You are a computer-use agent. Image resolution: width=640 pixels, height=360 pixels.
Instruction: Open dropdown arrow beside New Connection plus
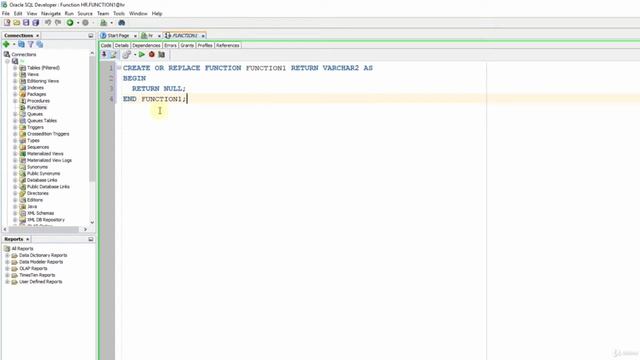14,44
